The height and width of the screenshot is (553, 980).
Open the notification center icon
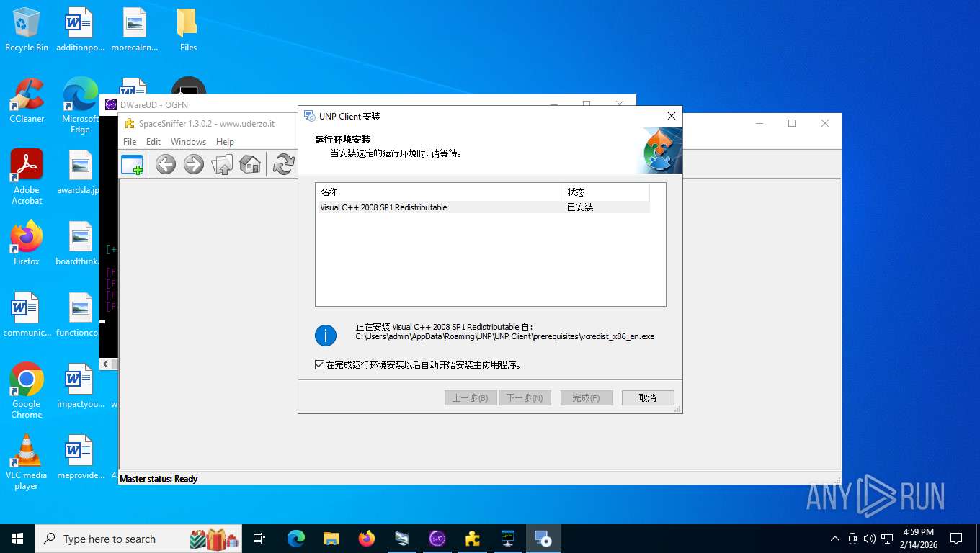[x=956, y=539]
